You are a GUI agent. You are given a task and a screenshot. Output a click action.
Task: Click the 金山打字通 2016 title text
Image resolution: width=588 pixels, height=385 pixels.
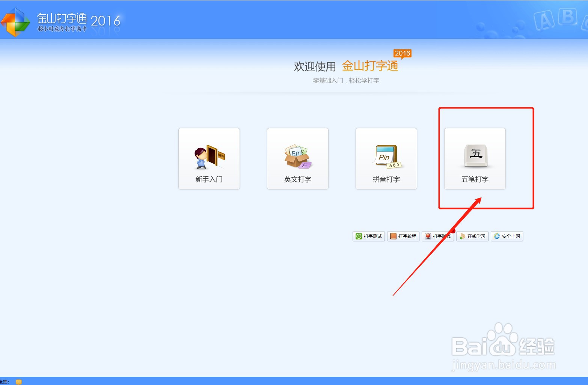click(79, 19)
